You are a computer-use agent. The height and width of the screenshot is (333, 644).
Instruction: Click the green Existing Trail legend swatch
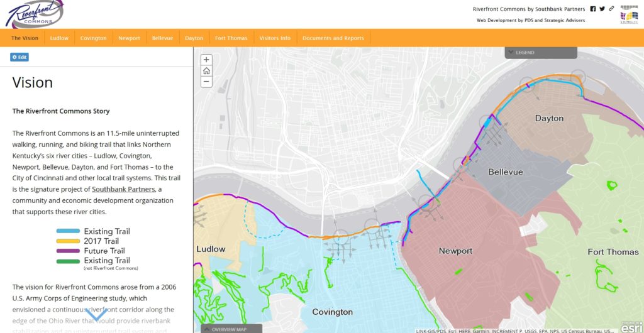point(68,261)
